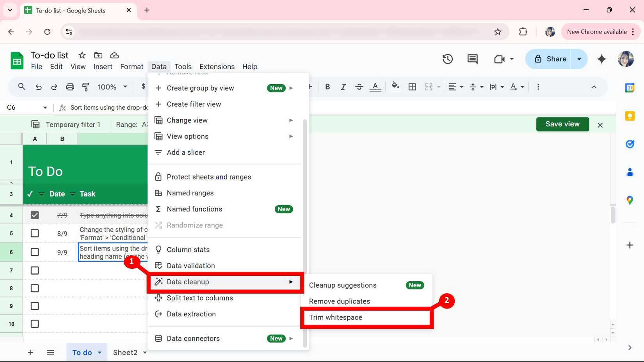Check the task checkbox in row 7
The height and width of the screenshot is (362, 644).
point(35,270)
